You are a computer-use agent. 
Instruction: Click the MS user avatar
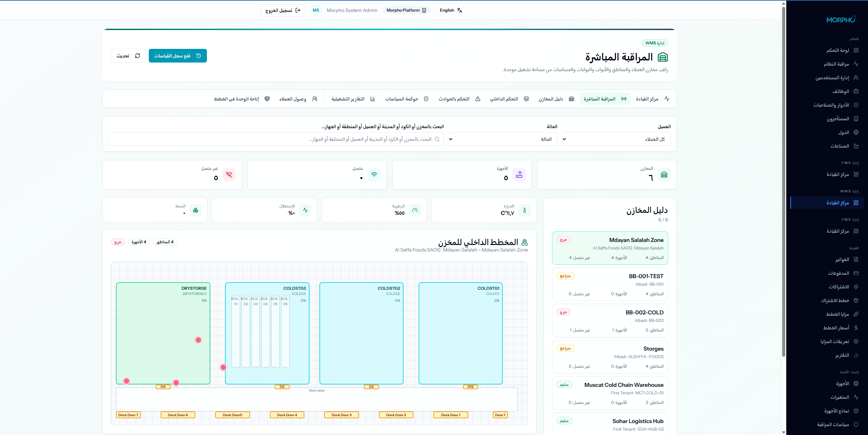(316, 10)
